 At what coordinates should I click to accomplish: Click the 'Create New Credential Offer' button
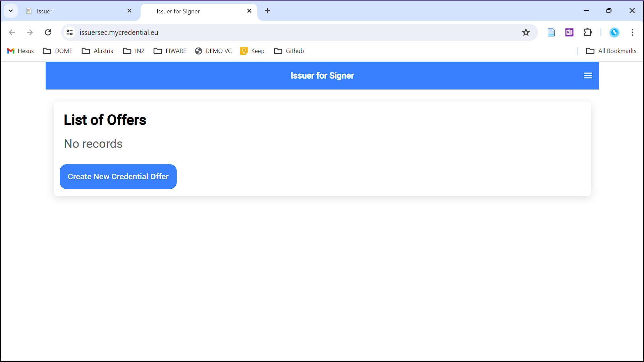pyautogui.click(x=118, y=176)
